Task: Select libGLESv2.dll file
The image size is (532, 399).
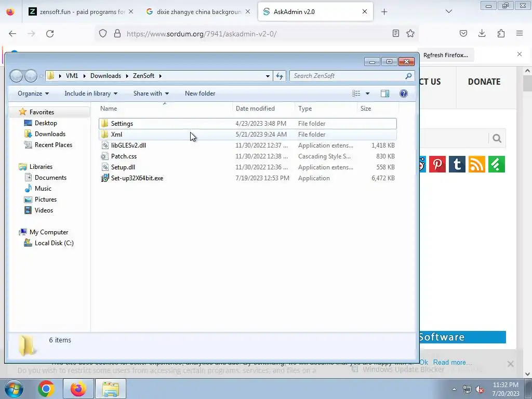Action: (x=248, y=145)
